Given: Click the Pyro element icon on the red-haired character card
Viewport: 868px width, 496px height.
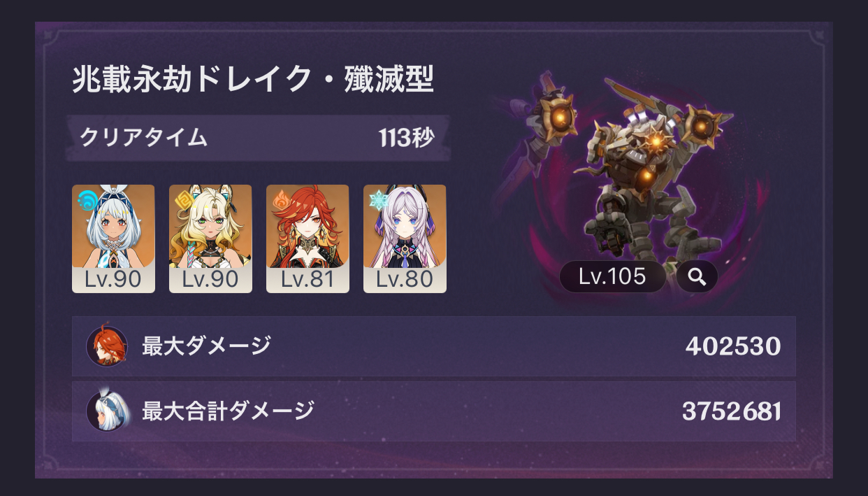Looking at the screenshot, I should 280,198.
